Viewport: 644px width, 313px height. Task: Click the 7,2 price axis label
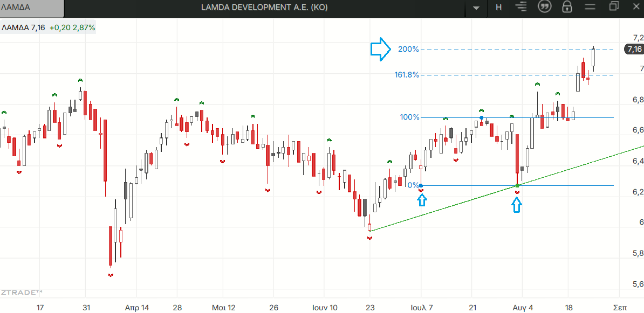click(639, 38)
